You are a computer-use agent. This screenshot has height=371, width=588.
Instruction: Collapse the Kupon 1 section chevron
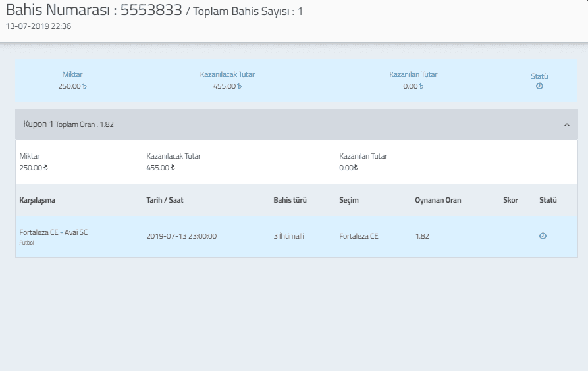[x=567, y=125]
